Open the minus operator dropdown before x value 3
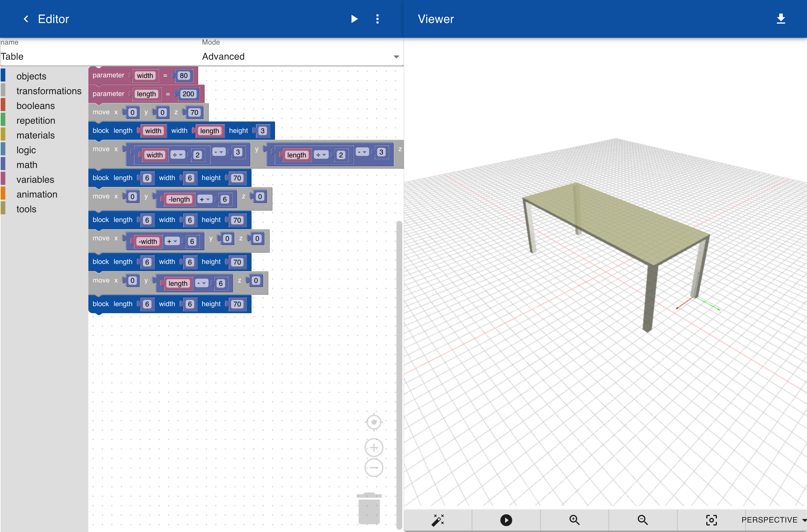807x532 pixels. click(x=219, y=152)
